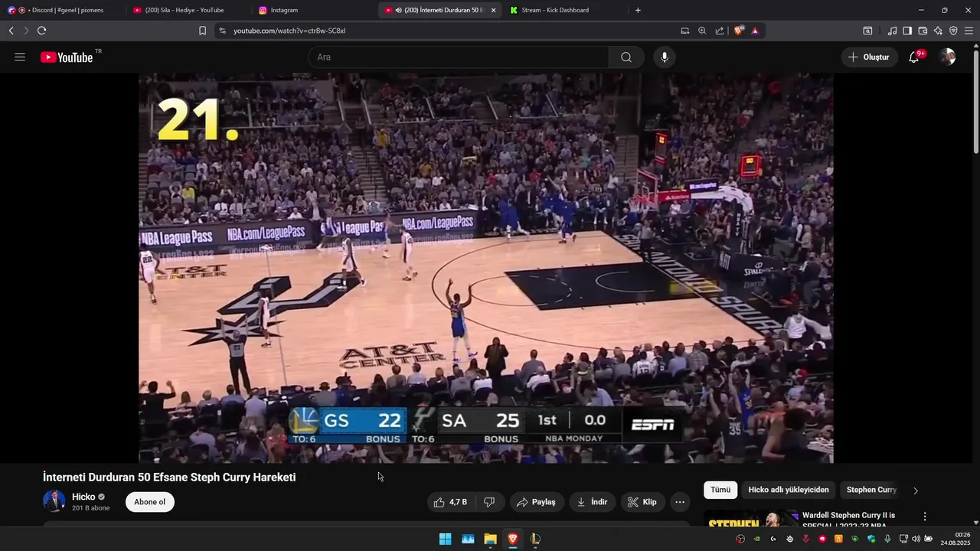Screen dimensions: 980x551
Task: Click the address bar URL
Action: [x=289, y=31]
